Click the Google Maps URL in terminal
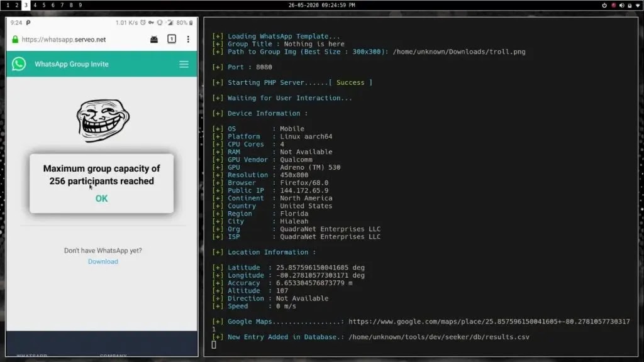 [489, 321]
